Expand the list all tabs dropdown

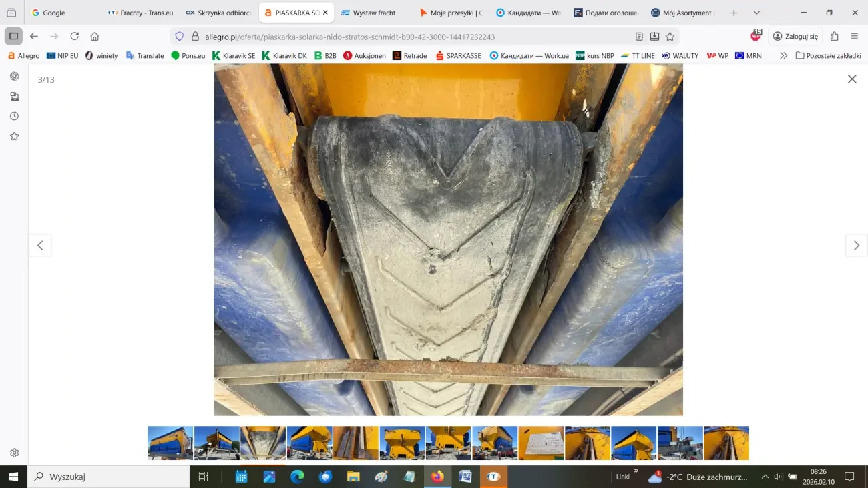click(x=756, y=13)
